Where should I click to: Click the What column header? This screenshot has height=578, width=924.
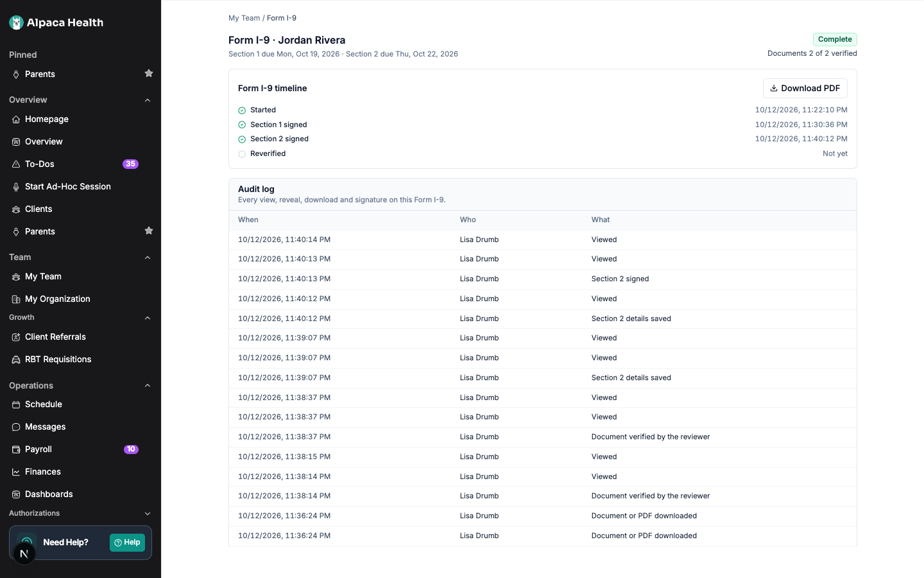coord(601,220)
